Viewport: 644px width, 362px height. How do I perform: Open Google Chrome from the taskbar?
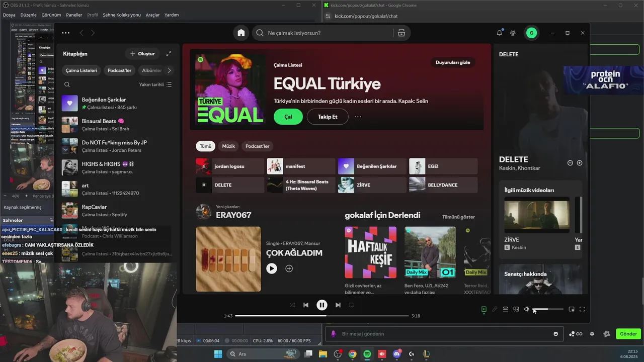click(x=352, y=354)
